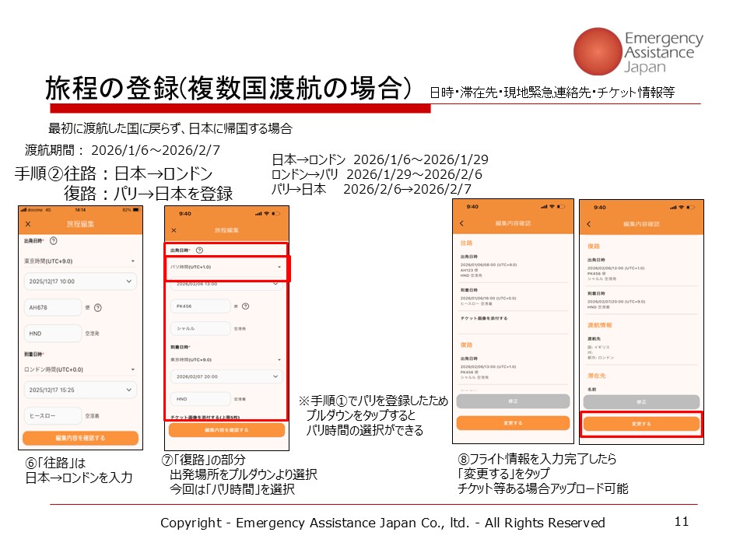Tap the red-highlighted 変更する button
Viewport: 747px width, 560px height.
[641, 424]
